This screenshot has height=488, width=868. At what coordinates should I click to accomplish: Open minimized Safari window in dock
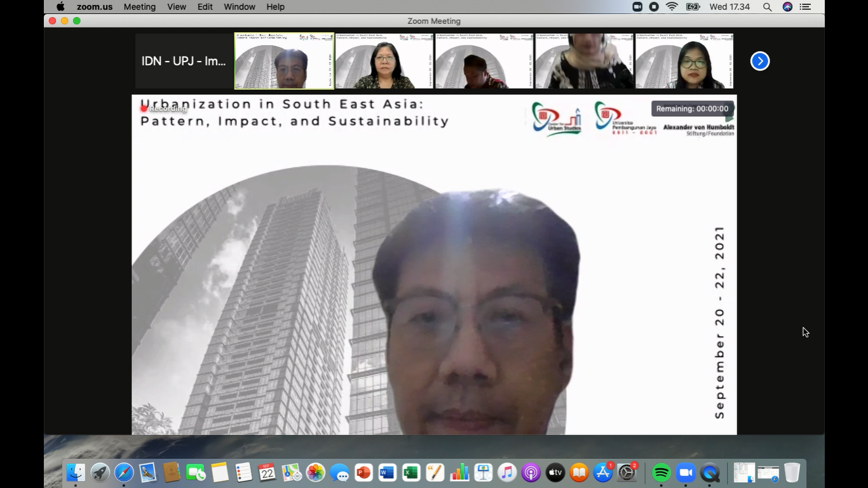coord(768,473)
